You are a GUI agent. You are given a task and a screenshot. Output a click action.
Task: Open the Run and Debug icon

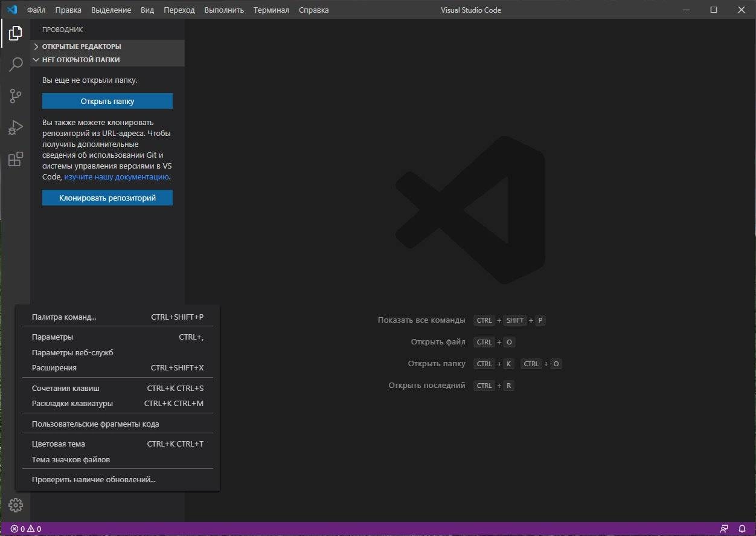(15, 128)
